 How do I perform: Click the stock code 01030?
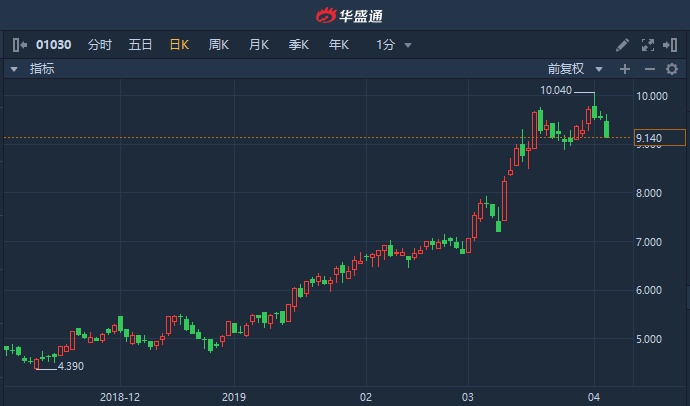tap(54, 45)
